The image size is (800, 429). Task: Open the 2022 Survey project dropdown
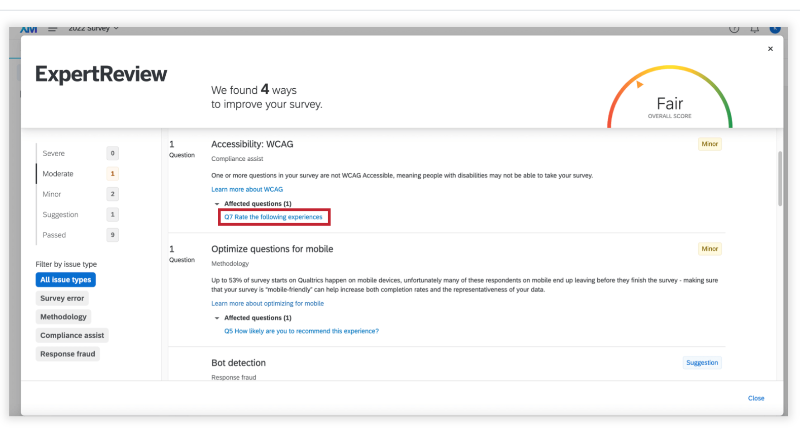(x=93, y=28)
